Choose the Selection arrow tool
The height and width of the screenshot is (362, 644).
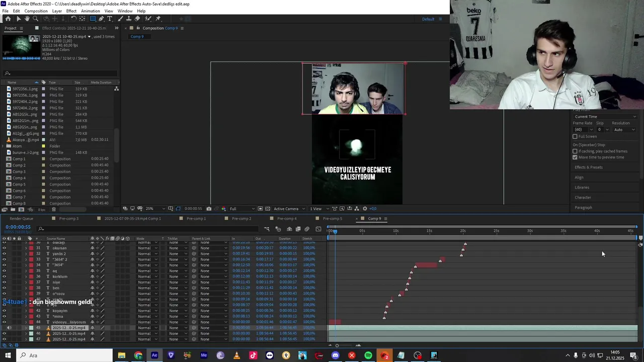pyautogui.click(x=19, y=19)
